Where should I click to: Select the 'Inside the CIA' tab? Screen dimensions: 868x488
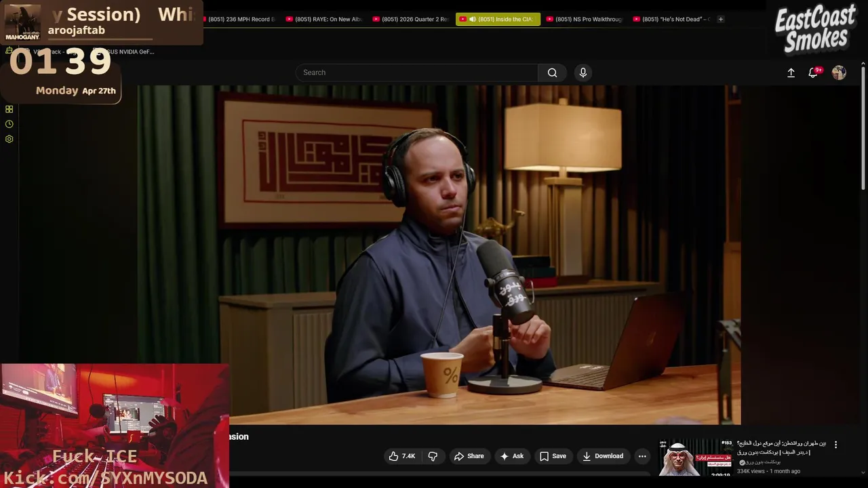[x=498, y=19]
